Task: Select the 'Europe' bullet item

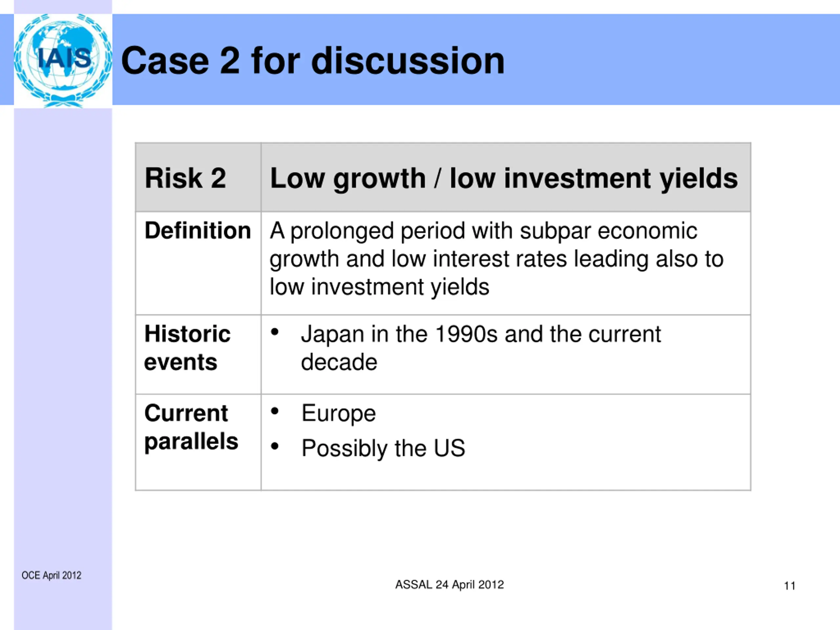Action: pyautogui.click(x=338, y=413)
